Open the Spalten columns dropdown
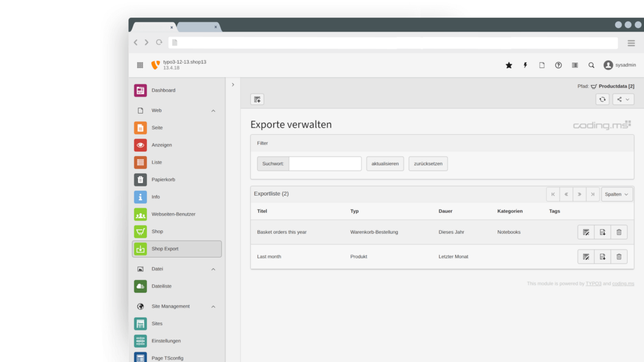 click(617, 194)
